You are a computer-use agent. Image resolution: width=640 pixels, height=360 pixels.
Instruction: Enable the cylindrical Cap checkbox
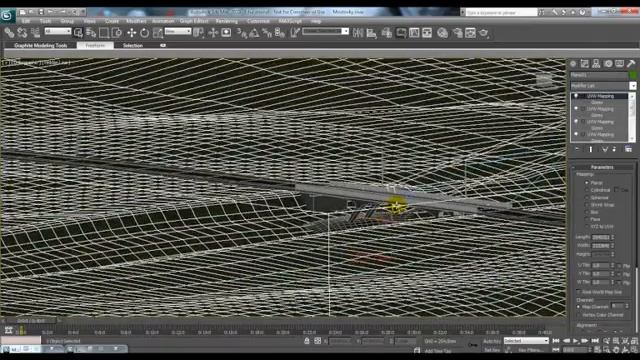click(616, 190)
